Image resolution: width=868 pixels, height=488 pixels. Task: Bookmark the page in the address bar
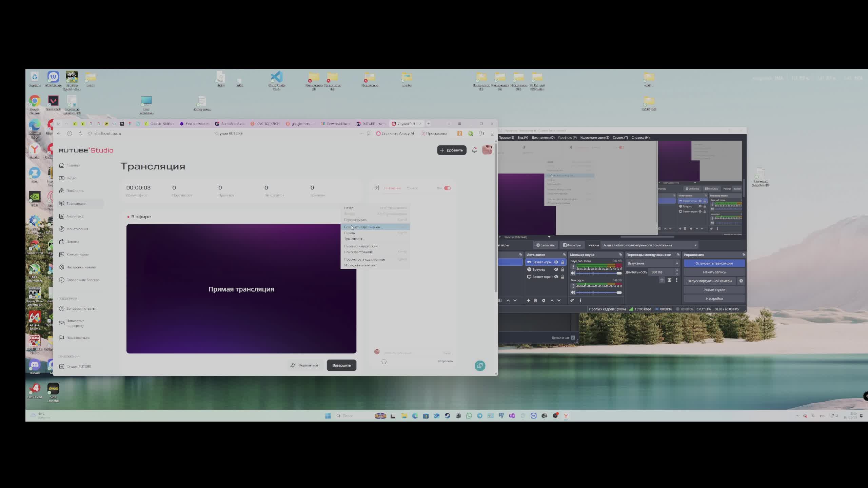pyautogui.click(x=369, y=134)
